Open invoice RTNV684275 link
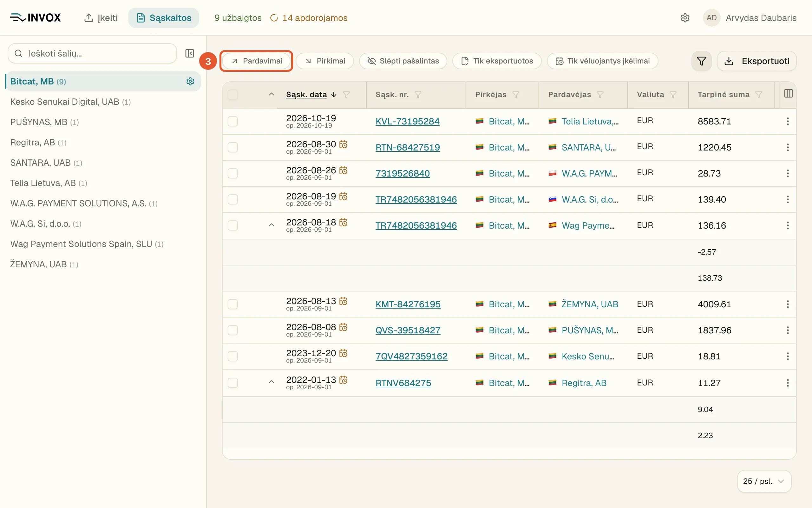 [403, 383]
